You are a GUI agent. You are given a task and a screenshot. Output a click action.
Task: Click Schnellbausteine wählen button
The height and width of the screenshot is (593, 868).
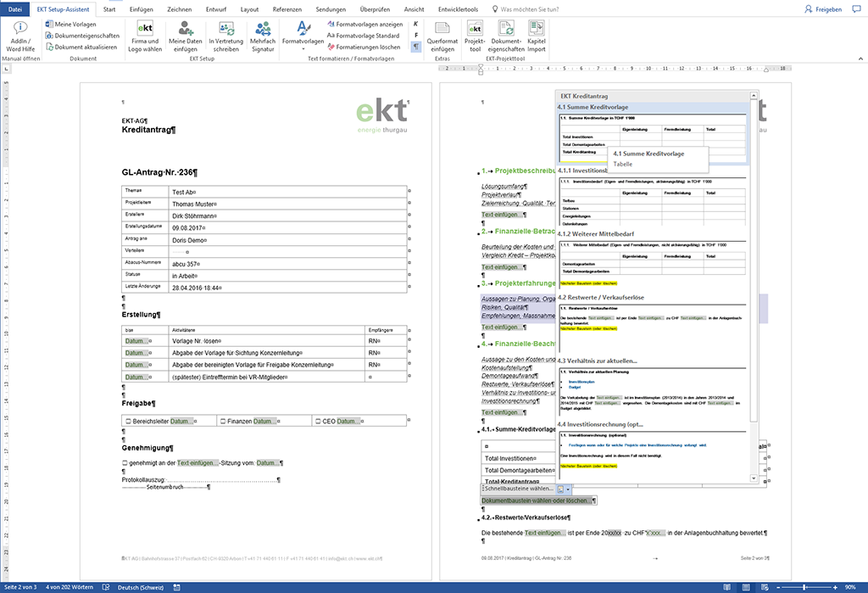520,489
